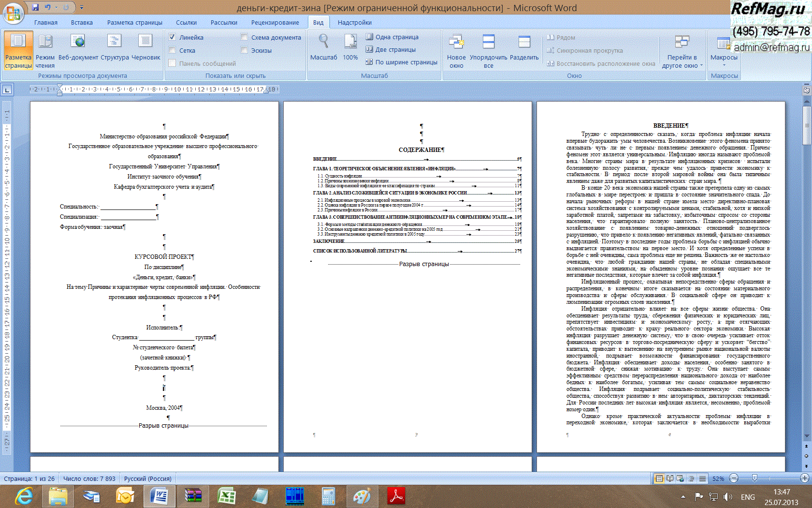Set zoom to 100% icon

[350, 42]
